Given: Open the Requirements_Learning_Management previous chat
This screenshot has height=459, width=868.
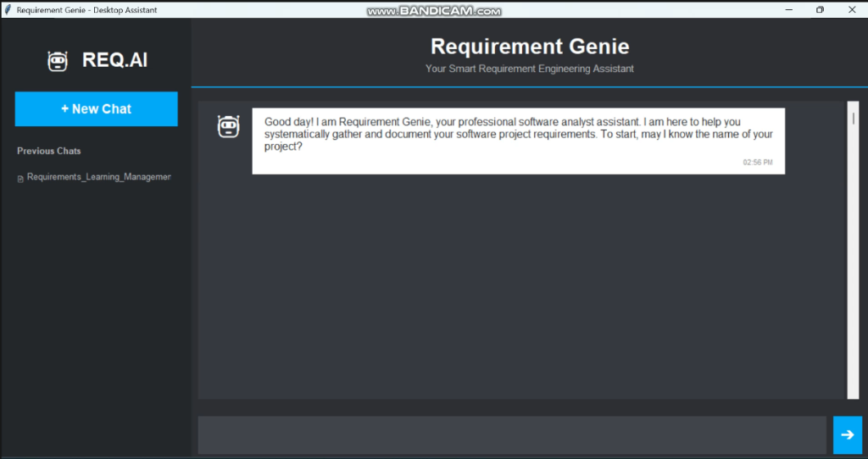Looking at the screenshot, I should pyautogui.click(x=98, y=177).
